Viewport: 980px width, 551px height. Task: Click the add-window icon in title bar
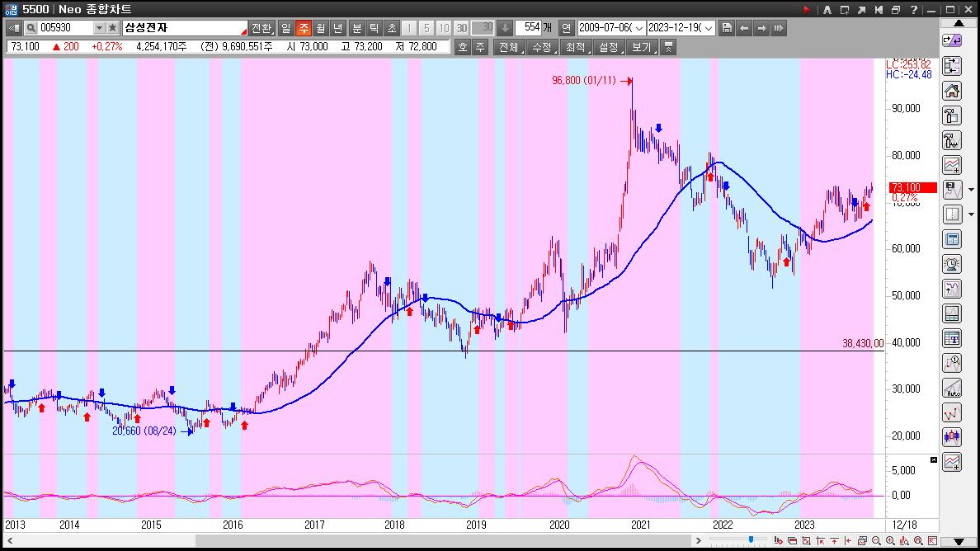(845, 9)
